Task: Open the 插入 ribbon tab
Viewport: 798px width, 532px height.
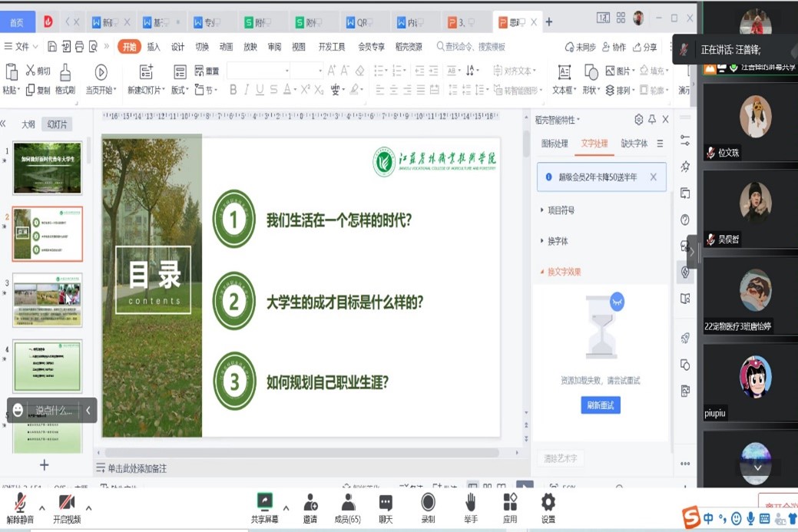Action: point(154,47)
